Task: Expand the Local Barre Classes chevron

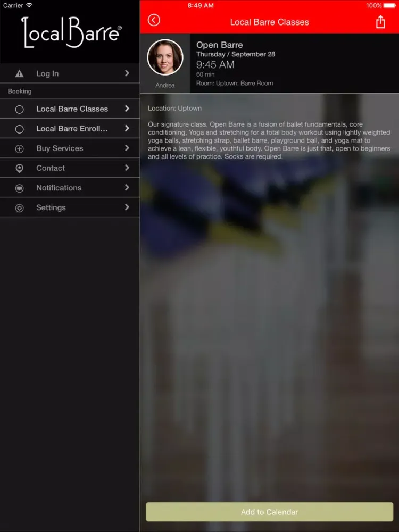Action: (127, 108)
